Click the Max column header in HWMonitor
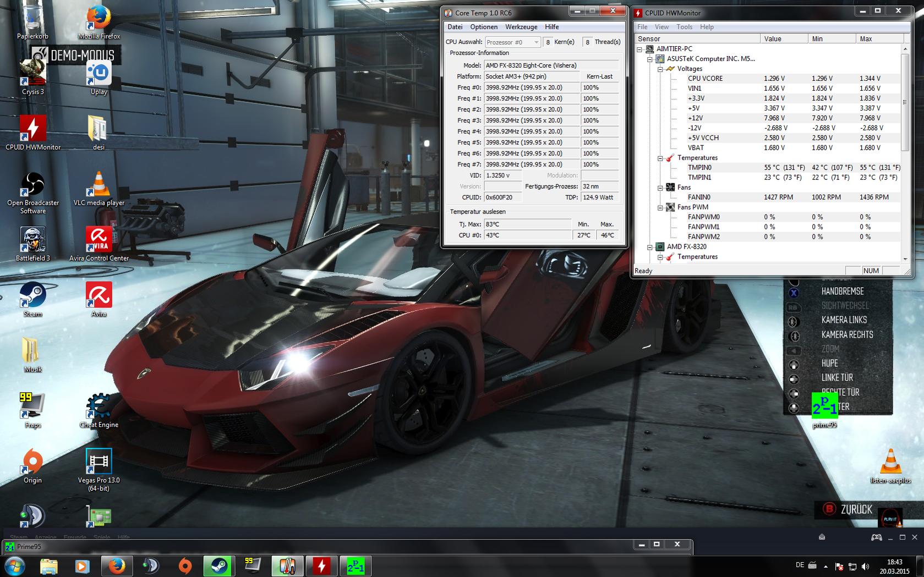This screenshot has width=924, height=577. (x=880, y=39)
